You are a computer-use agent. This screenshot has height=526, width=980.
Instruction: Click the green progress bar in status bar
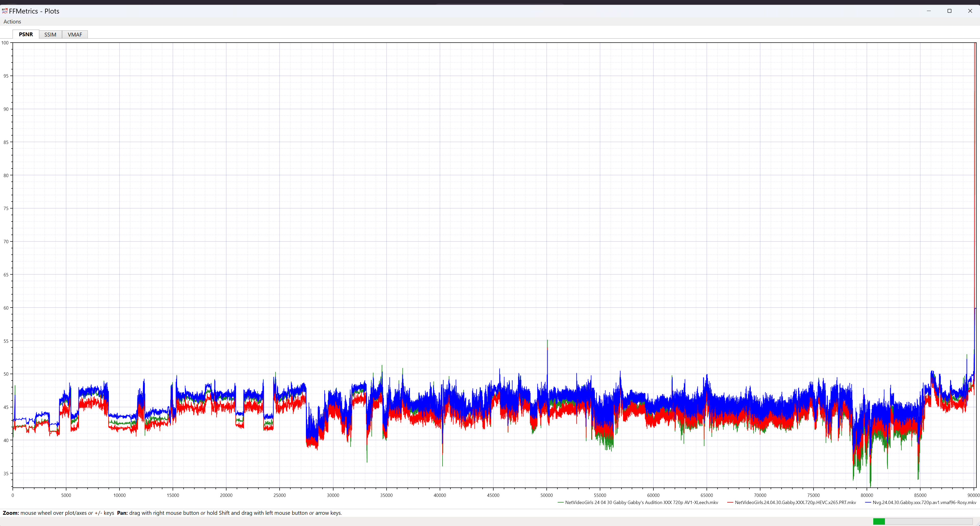(879, 521)
